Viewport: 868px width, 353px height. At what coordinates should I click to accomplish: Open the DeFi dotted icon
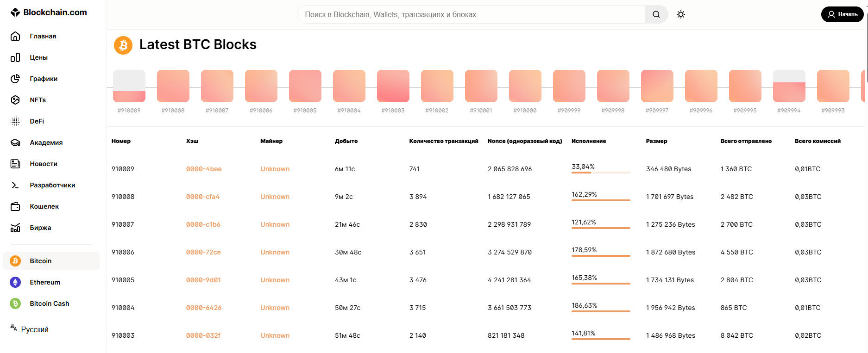(15, 121)
